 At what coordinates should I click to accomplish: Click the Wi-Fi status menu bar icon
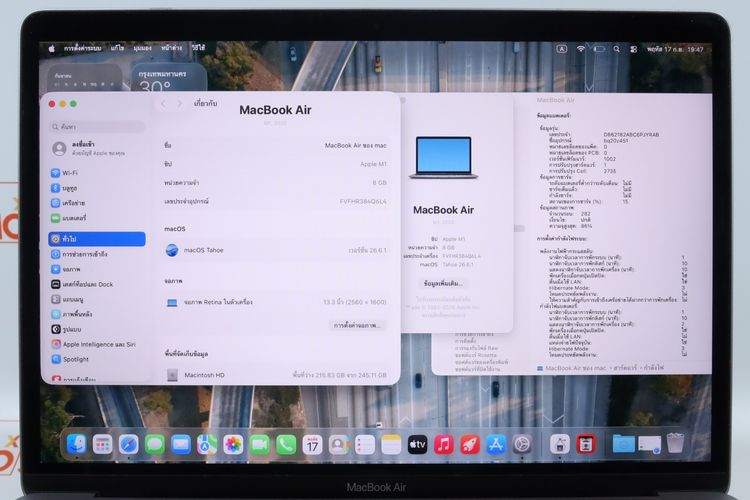(x=581, y=49)
